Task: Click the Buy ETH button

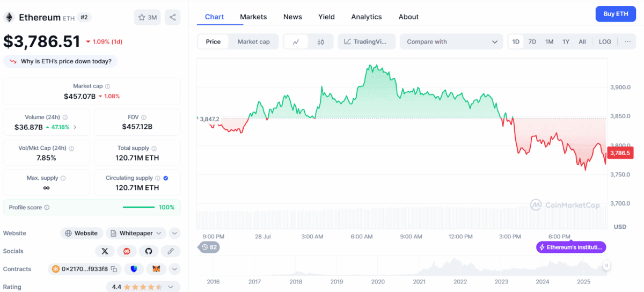Action: (616, 14)
